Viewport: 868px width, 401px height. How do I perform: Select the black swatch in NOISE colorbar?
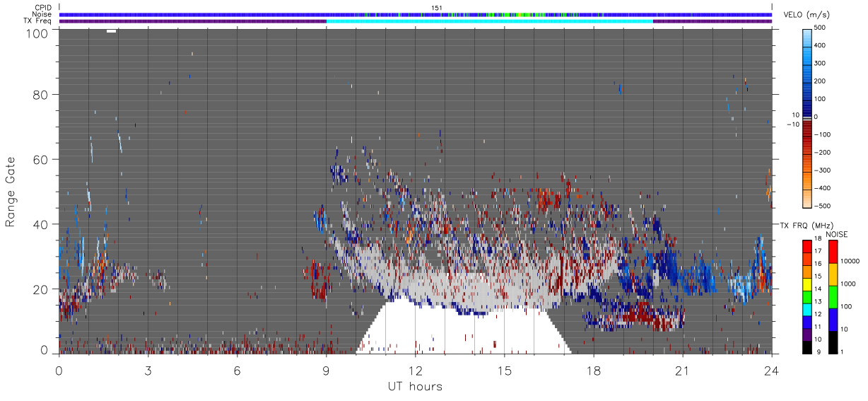(x=833, y=342)
